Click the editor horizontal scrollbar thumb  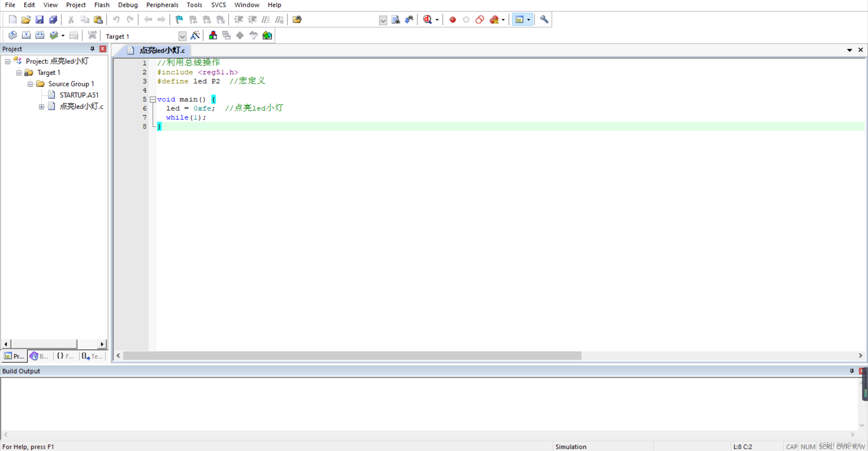[x=352, y=356]
